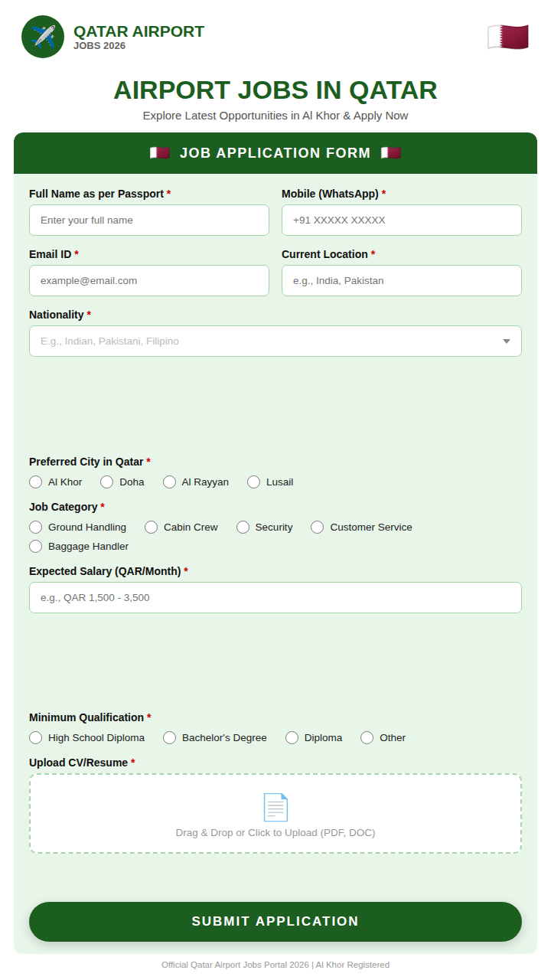Viewport: 551px width, 980px height.
Task: Select Al Khor as preferred city
Action: click(x=36, y=482)
